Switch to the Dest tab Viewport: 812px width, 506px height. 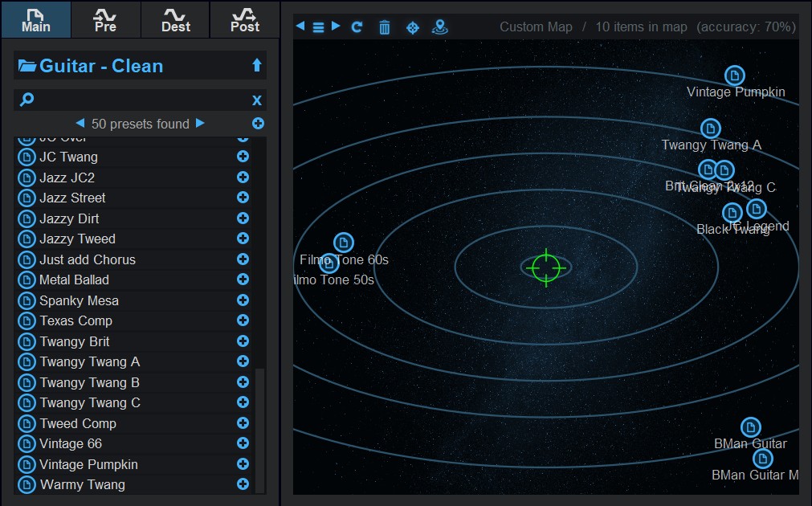coord(175,19)
